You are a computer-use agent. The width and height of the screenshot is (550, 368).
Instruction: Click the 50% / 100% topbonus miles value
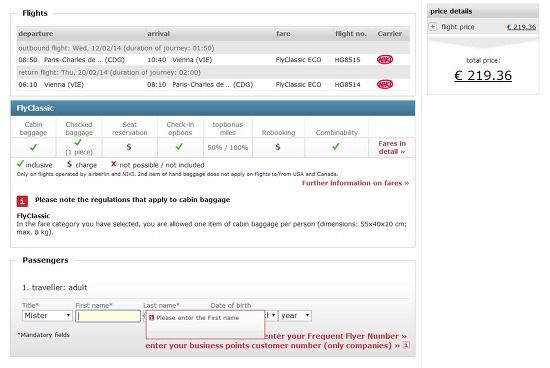pos(228,147)
